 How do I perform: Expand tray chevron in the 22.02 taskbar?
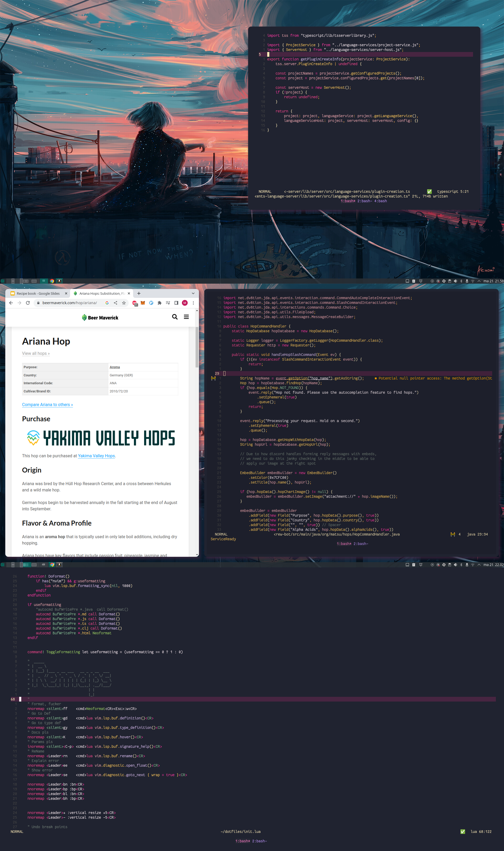pos(479,565)
